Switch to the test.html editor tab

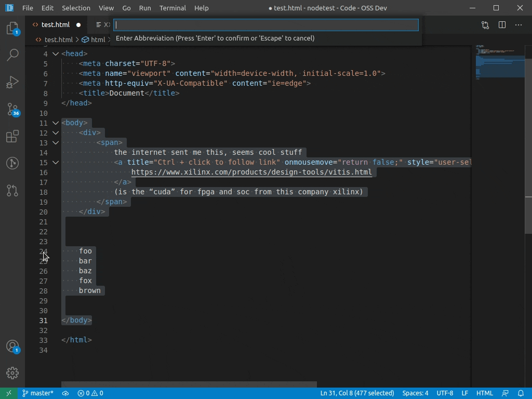click(55, 25)
